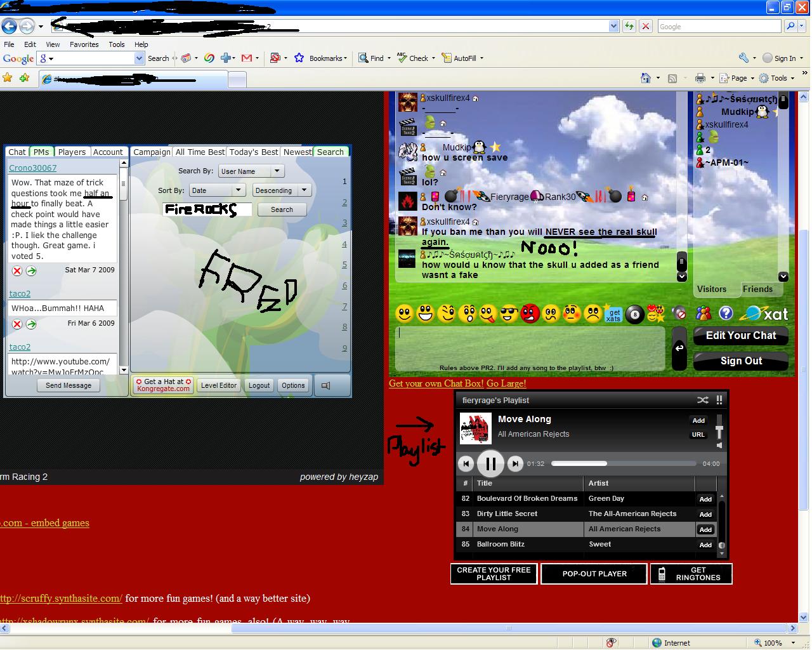The image size is (812, 650).
Task: Open the Get your own Chat Box link
Action: point(436,383)
